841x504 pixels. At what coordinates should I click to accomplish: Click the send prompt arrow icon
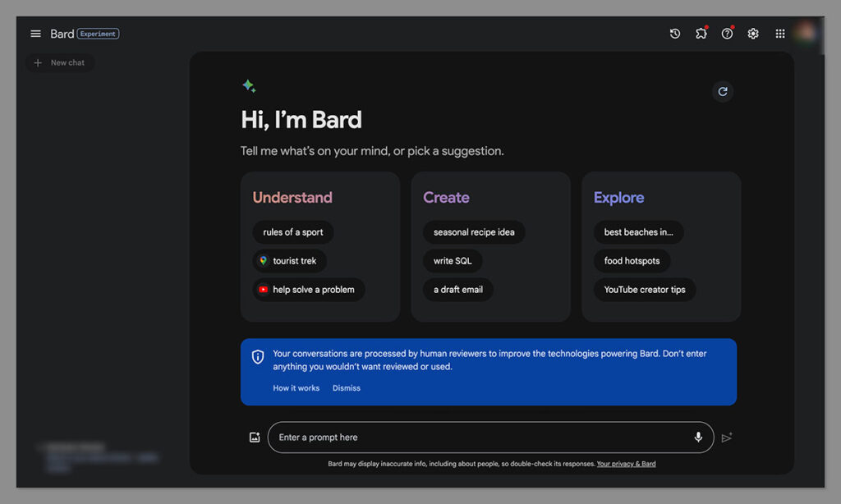pyautogui.click(x=727, y=438)
